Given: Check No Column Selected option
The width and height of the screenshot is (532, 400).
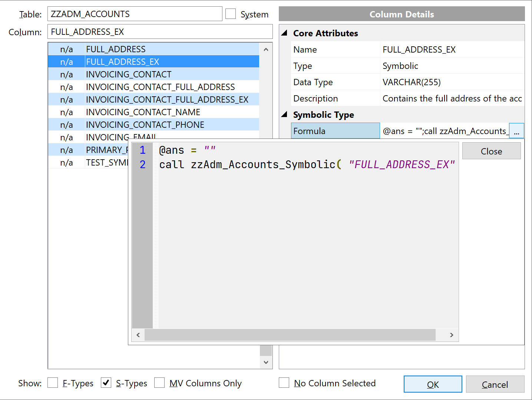Looking at the screenshot, I should point(284,383).
